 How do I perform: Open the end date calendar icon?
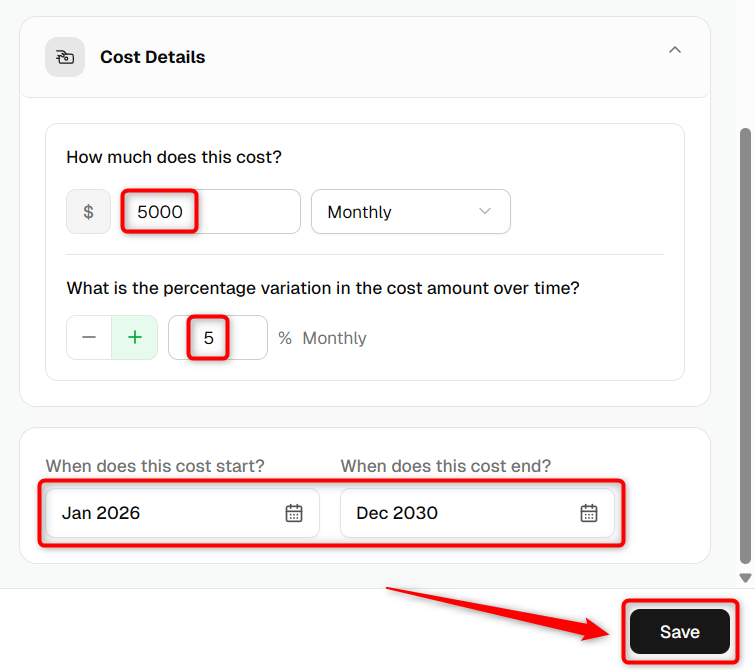pyautogui.click(x=588, y=513)
